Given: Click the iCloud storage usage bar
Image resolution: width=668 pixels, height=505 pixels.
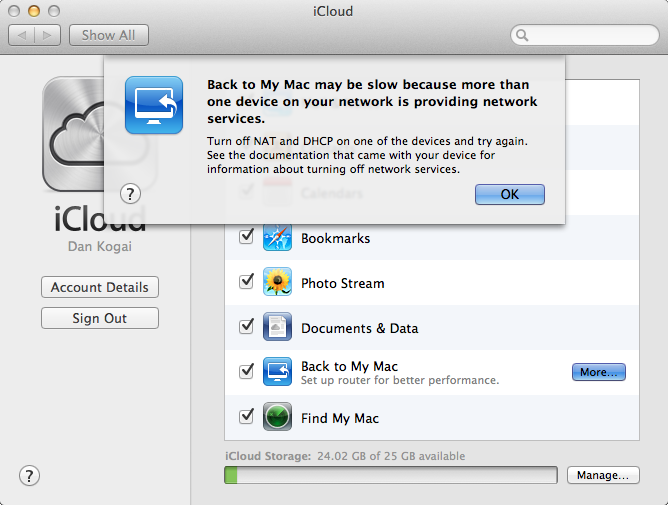Looking at the screenshot, I should 391,475.
